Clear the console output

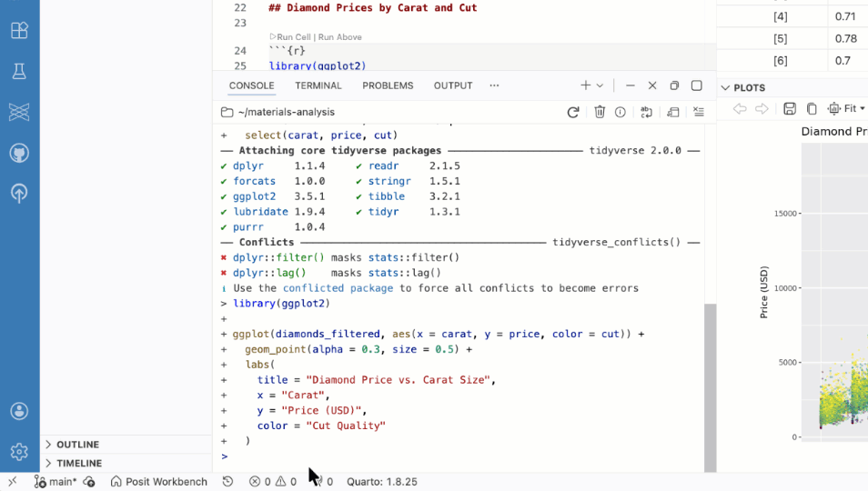(x=699, y=113)
